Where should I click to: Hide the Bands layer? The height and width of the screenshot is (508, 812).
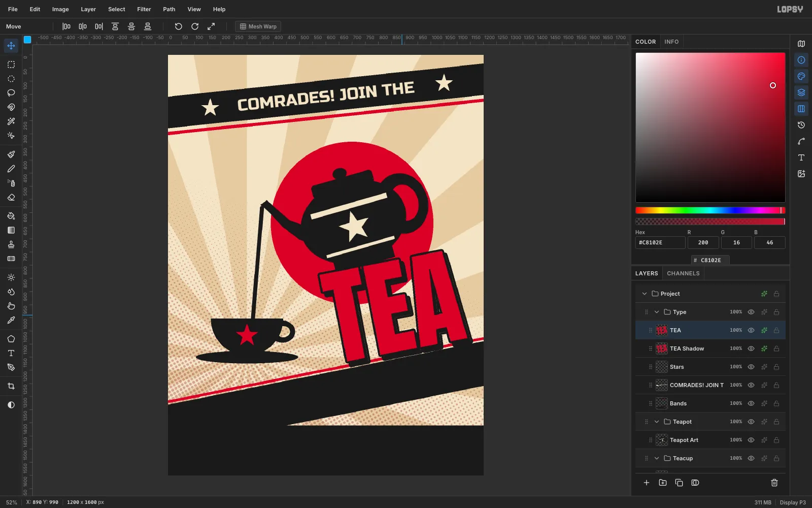(x=751, y=403)
